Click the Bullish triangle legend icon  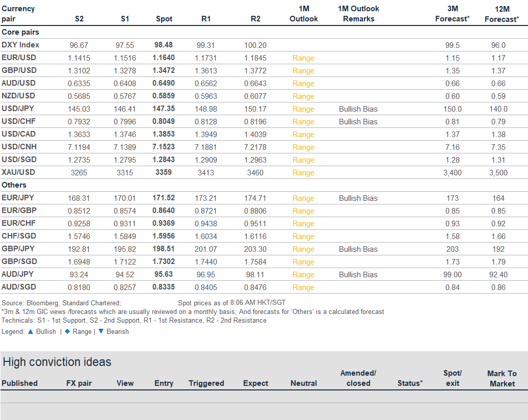(30, 331)
